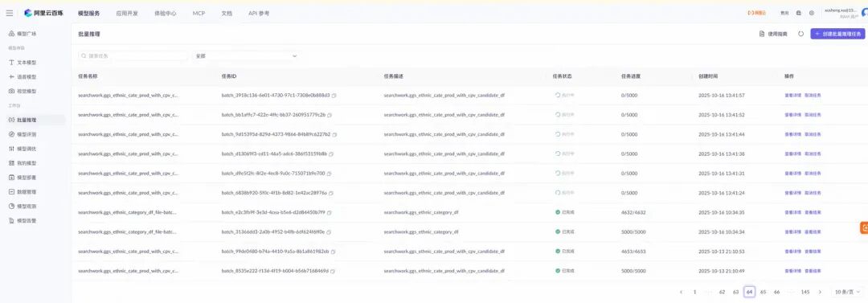Open 模型调优 in the sidebar
This screenshot has height=303, width=868.
click(23, 149)
